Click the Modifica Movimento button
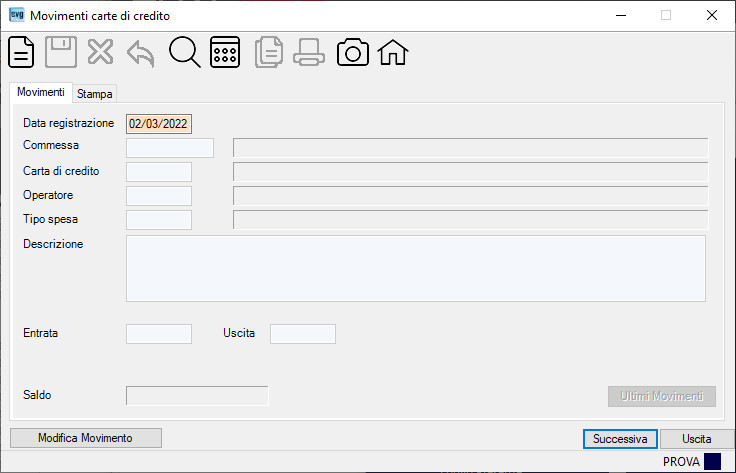Screen dimensions: 736x473 pos(86,438)
